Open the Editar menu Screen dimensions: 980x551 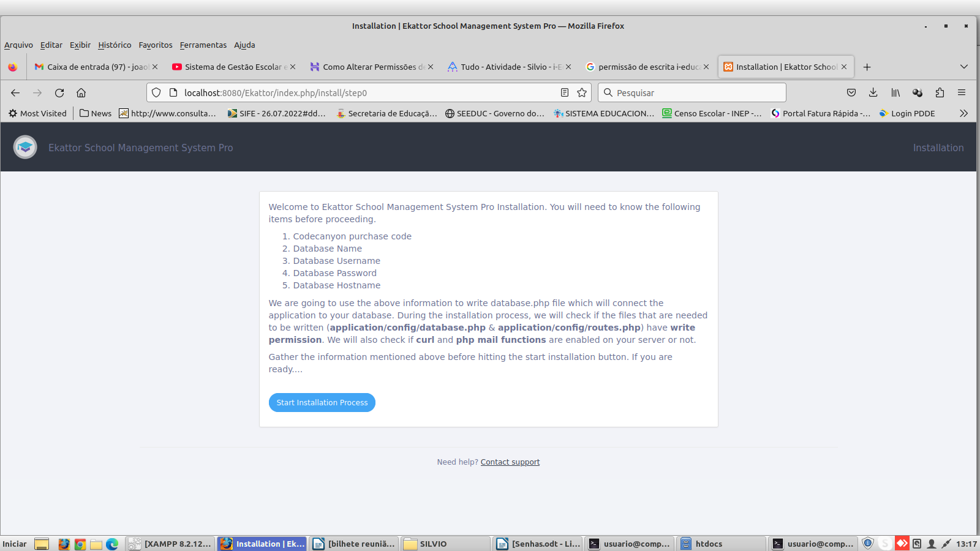(x=51, y=45)
